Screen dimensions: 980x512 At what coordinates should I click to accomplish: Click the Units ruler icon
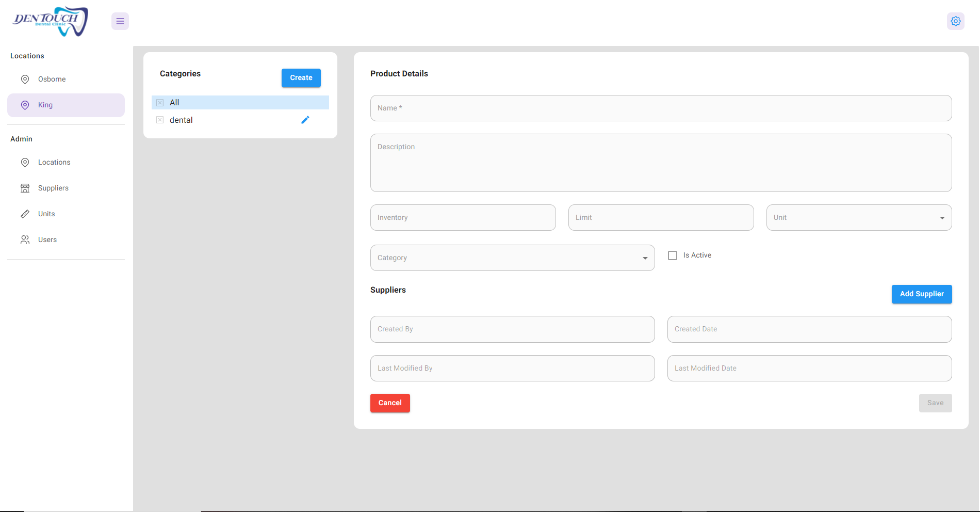pos(25,214)
